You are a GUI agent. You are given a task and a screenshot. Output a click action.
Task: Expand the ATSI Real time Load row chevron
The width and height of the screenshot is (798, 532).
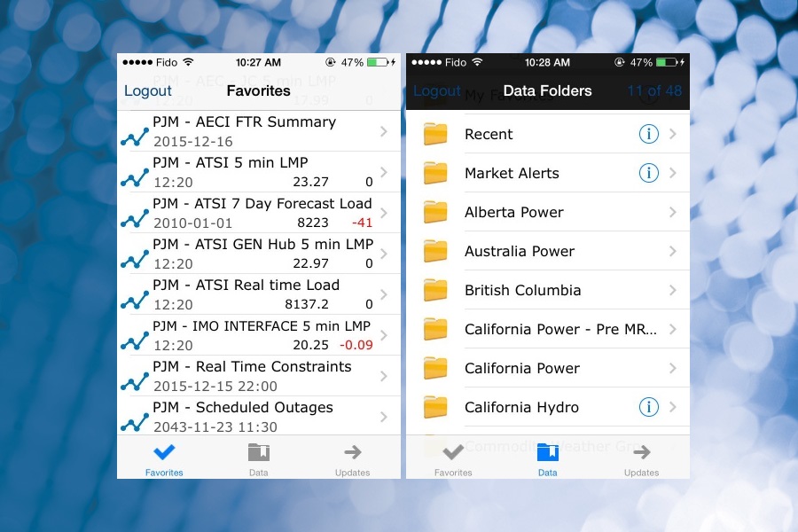384,294
